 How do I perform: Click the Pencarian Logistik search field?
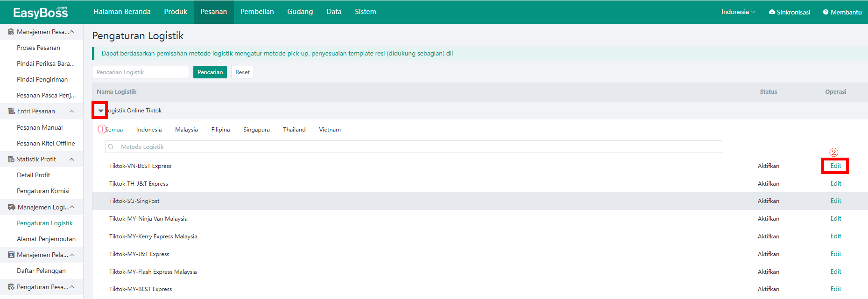click(x=141, y=72)
